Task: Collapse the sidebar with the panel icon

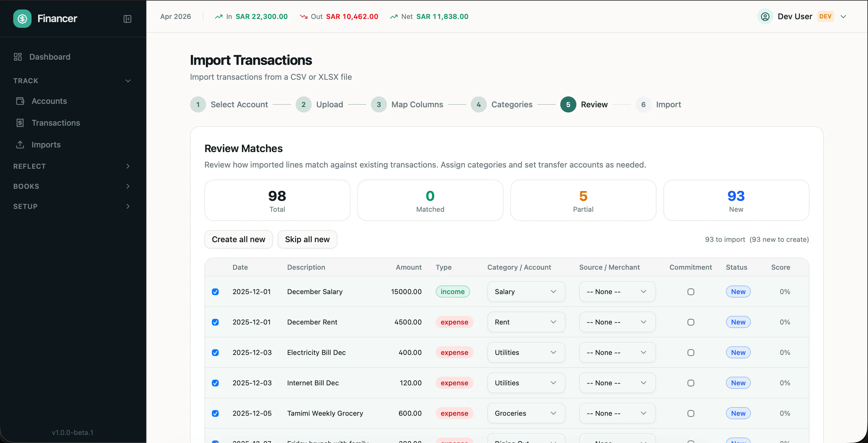Action: pos(127,19)
